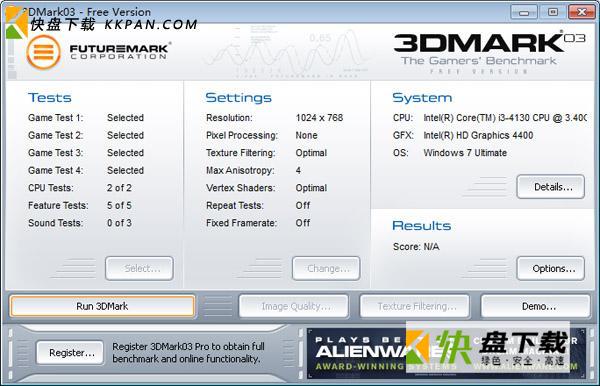The image size is (600, 386).
Task: Click Intel(R) HD Graphics 4400 text
Action: tap(478, 135)
